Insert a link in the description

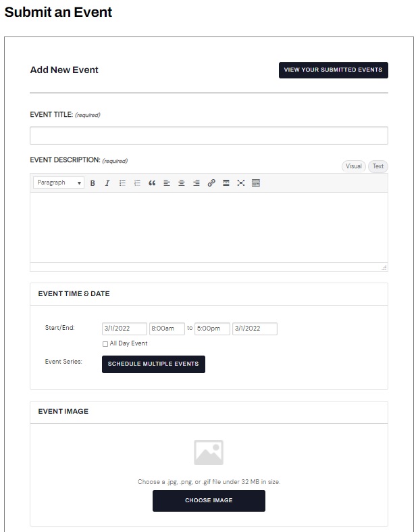pos(211,183)
